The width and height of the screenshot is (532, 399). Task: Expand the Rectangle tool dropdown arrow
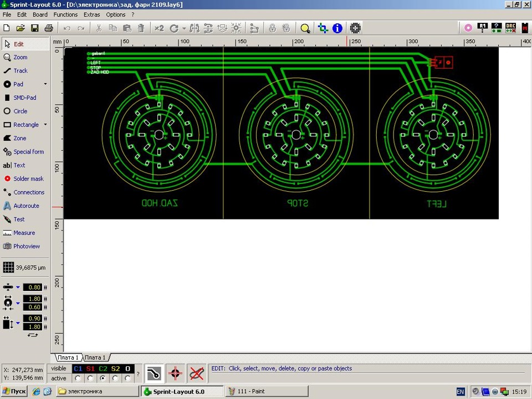coord(45,125)
